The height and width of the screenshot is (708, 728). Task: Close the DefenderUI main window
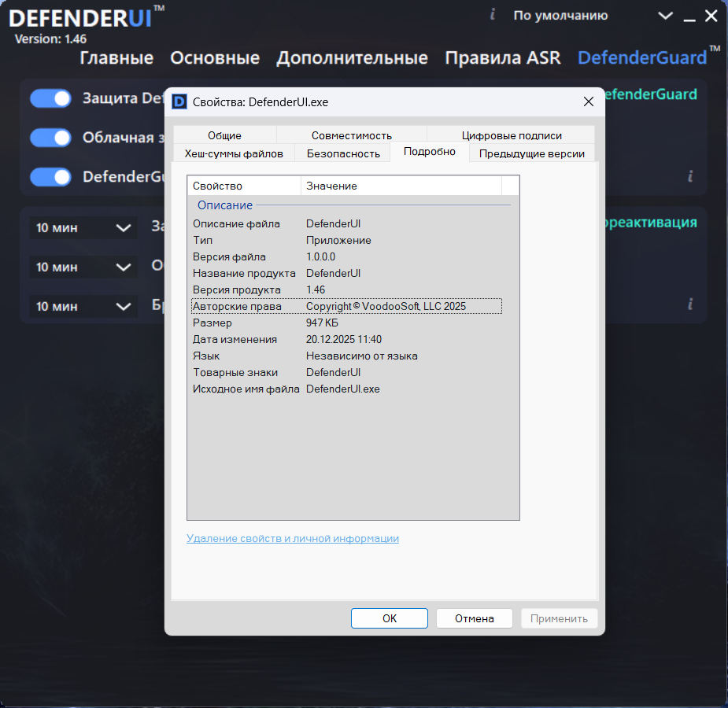(711, 16)
